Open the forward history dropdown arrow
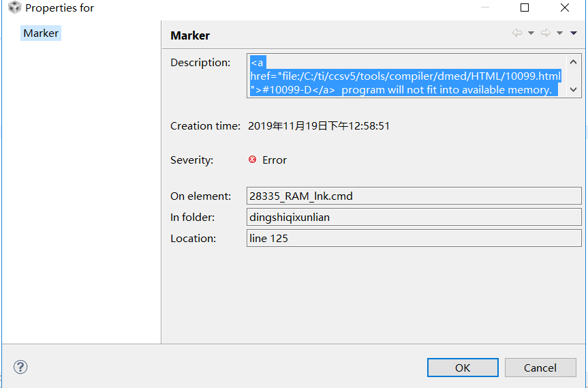 tap(559, 33)
